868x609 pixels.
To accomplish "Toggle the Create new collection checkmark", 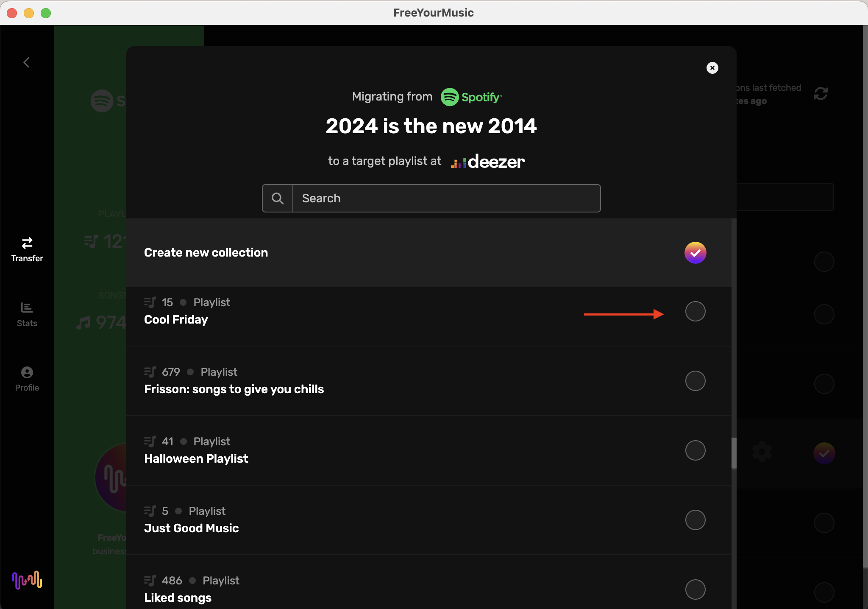I will point(695,253).
